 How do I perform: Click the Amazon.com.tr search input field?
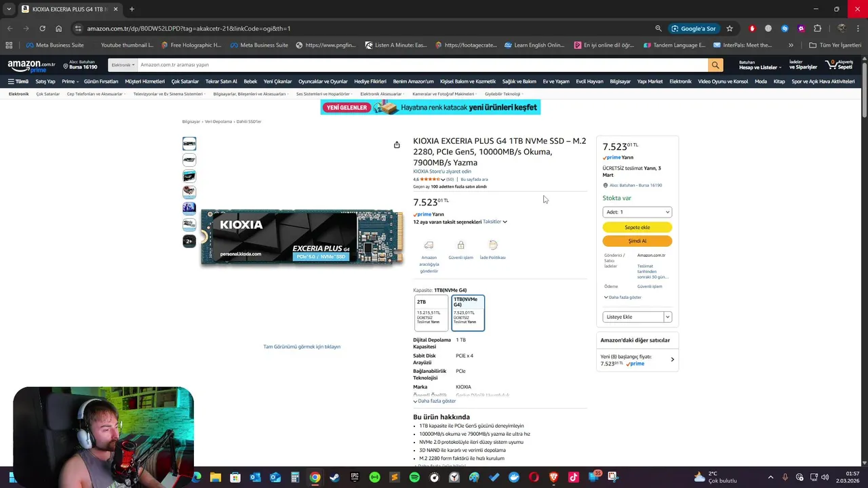[422, 65]
